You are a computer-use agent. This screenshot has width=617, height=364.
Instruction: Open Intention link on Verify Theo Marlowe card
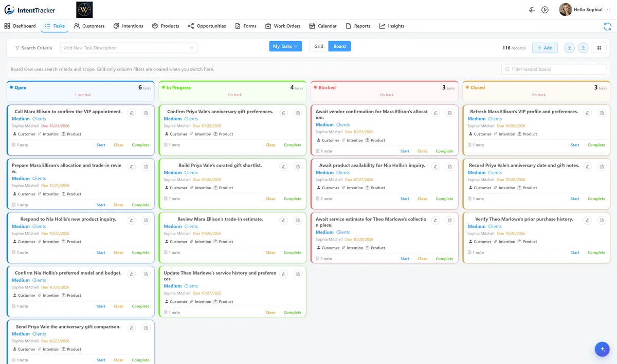(x=504, y=242)
